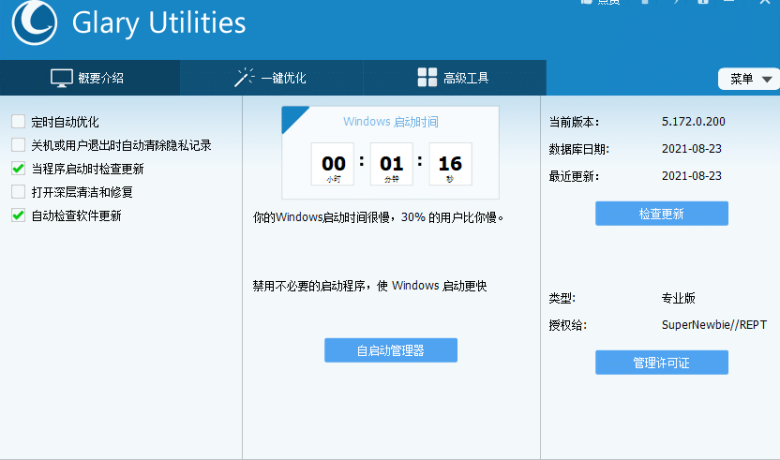Viewport: 780px width, 460px height.
Task: Click the four-square grid icon for 高级工具
Action: point(427,78)
